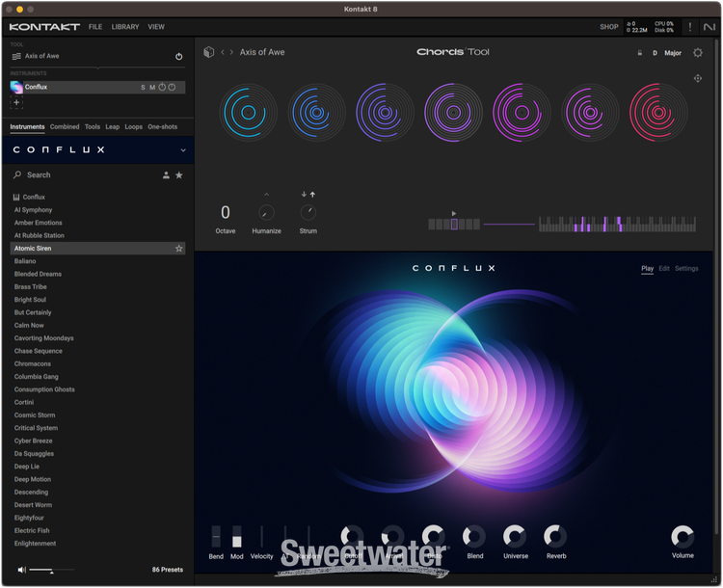
Task: Click the exclamation alert icon in header
Action: point(690,27)
